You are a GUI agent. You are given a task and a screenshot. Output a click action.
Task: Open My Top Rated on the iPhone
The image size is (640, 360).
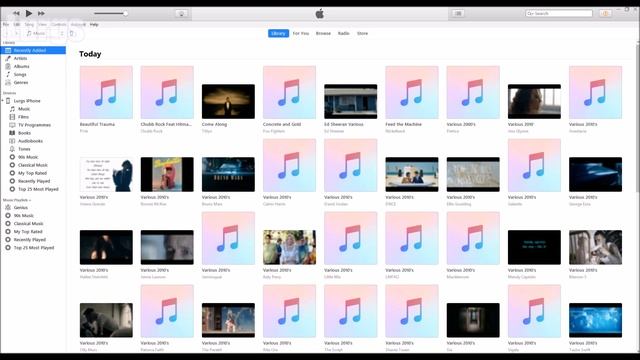click(x=33, y=173)
